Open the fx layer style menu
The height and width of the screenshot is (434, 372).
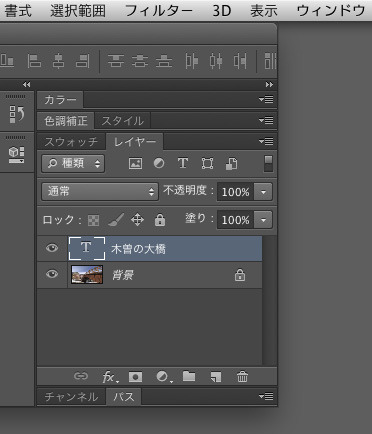coord(110,377)
